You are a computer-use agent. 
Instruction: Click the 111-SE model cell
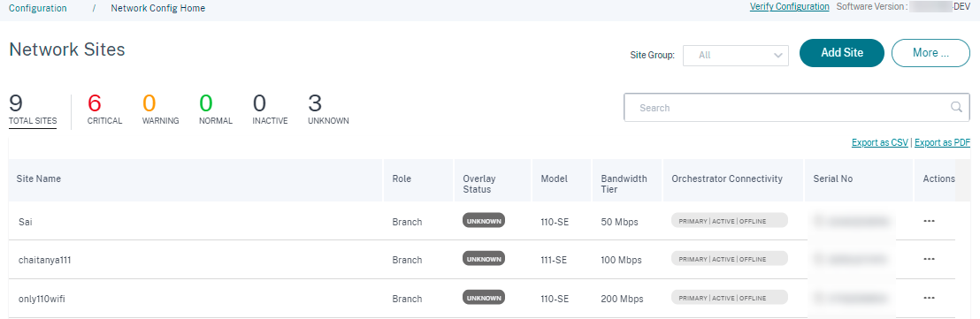pyautogui.click(x=554, y=261)
